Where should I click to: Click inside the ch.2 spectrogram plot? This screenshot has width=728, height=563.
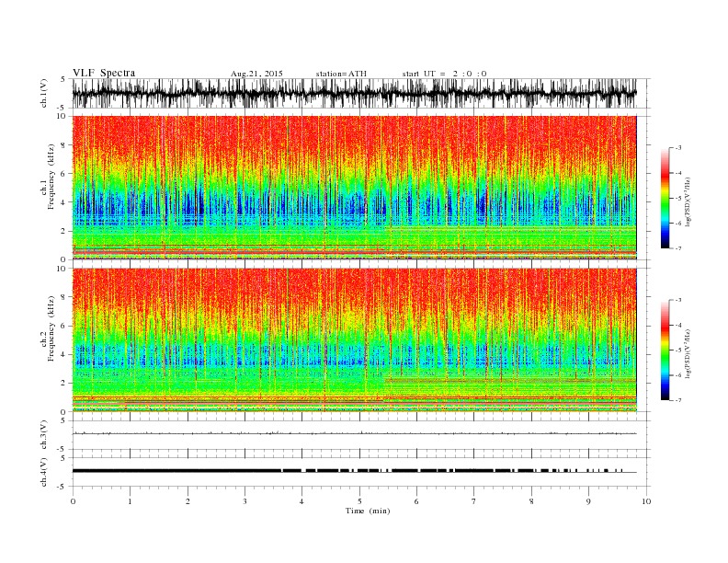pyautogui.click(x=354, y=339)
